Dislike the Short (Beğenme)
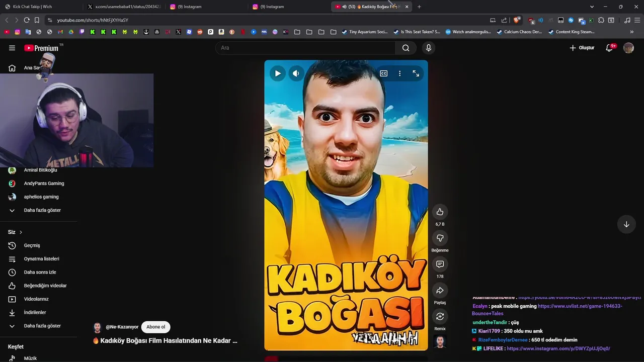The height and width of the screenshot is (362, 644). [x=440, y=238]
